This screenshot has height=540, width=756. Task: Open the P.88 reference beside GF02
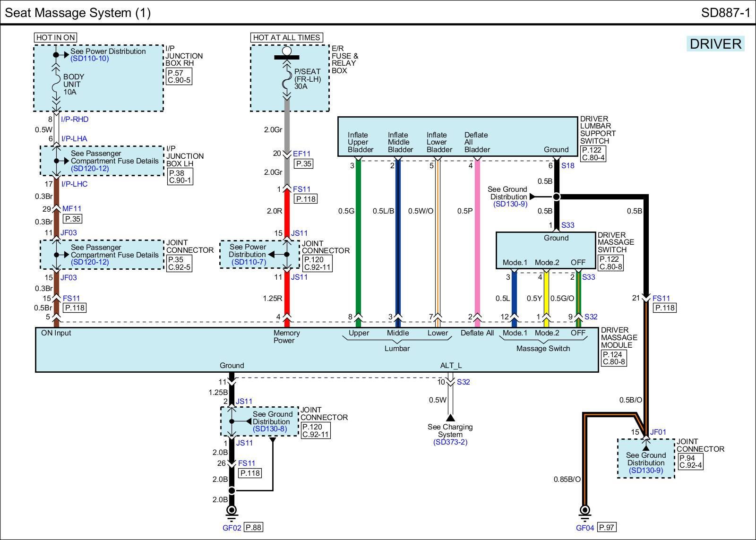(x=254, y=528)
